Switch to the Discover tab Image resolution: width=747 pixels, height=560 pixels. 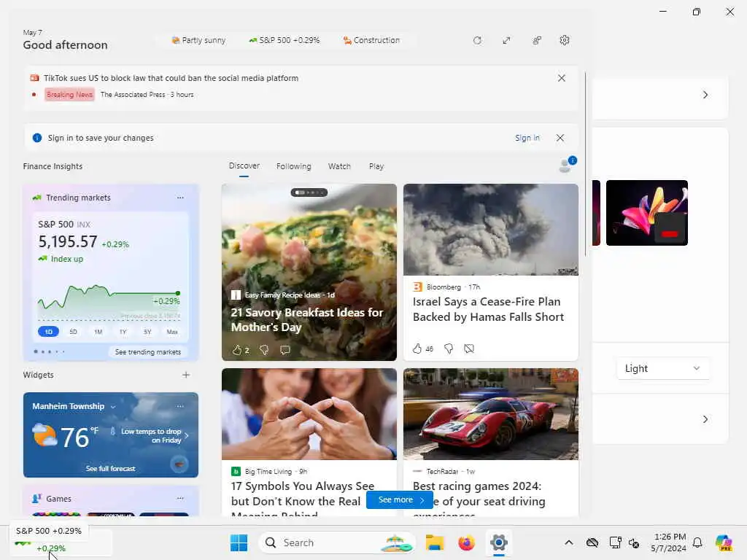click(244, 166)
